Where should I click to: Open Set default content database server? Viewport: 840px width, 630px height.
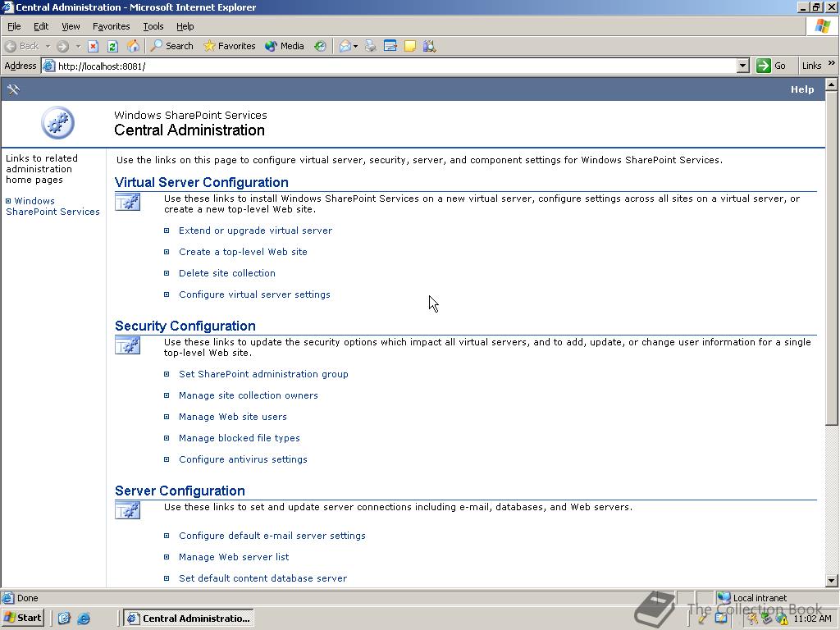coord(262,578)
